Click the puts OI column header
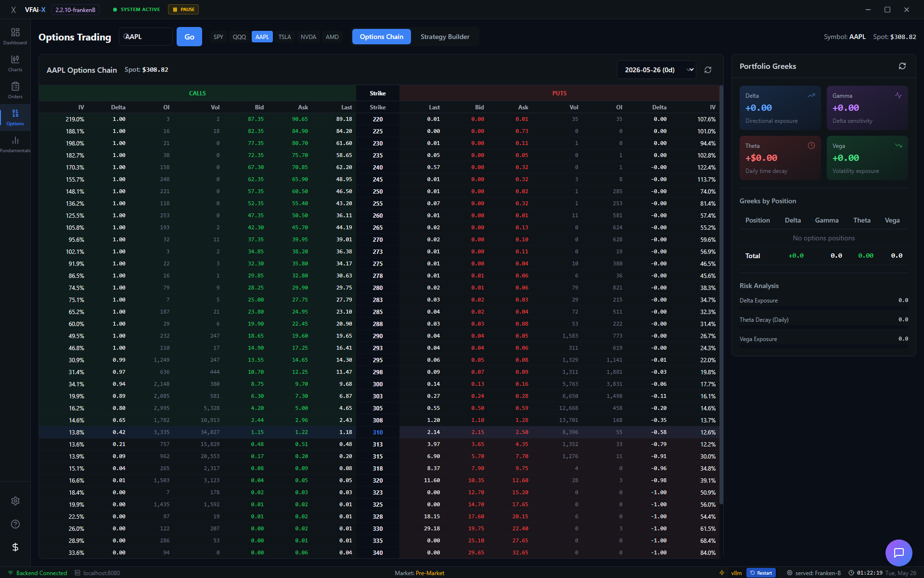The height and width of the screenshot is (578, 924). [x=619, y=107]
